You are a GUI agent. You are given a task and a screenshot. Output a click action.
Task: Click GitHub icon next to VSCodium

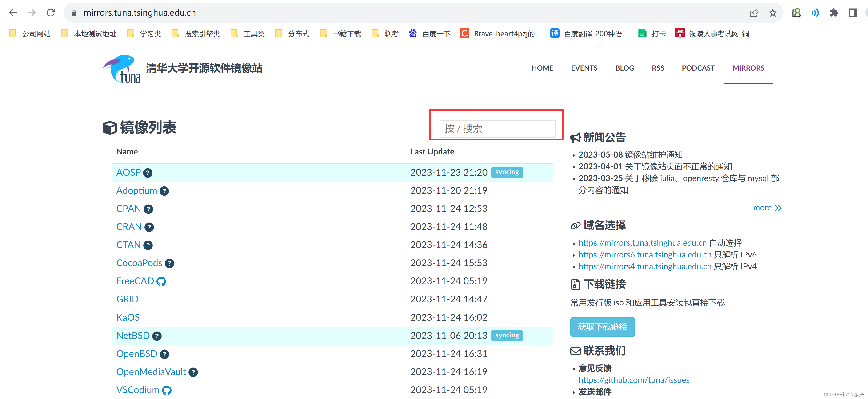(x=167, y=390)
